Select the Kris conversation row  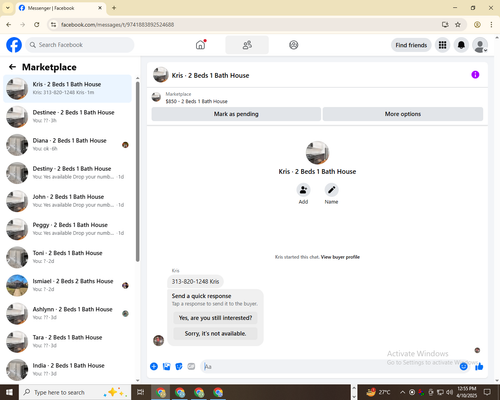click(x=68, y=89)
